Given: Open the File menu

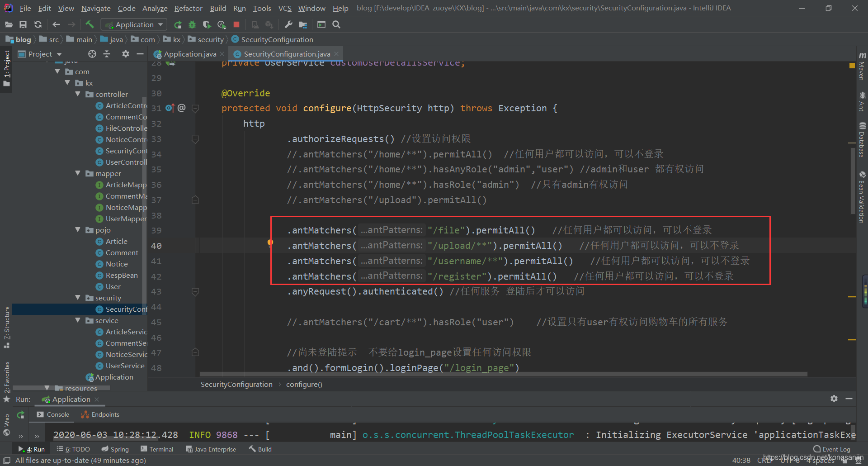Looking at the screenshot, I should click(x=25, y=8).
